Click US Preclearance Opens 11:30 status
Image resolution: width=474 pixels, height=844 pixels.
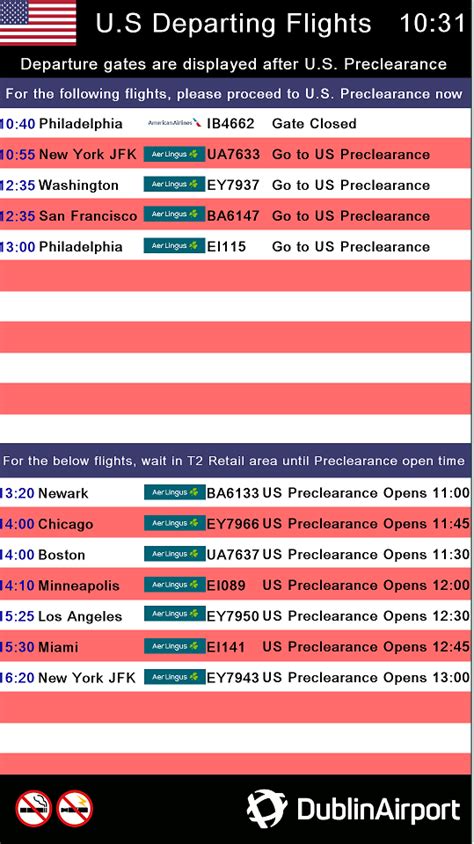click(366, 554)
